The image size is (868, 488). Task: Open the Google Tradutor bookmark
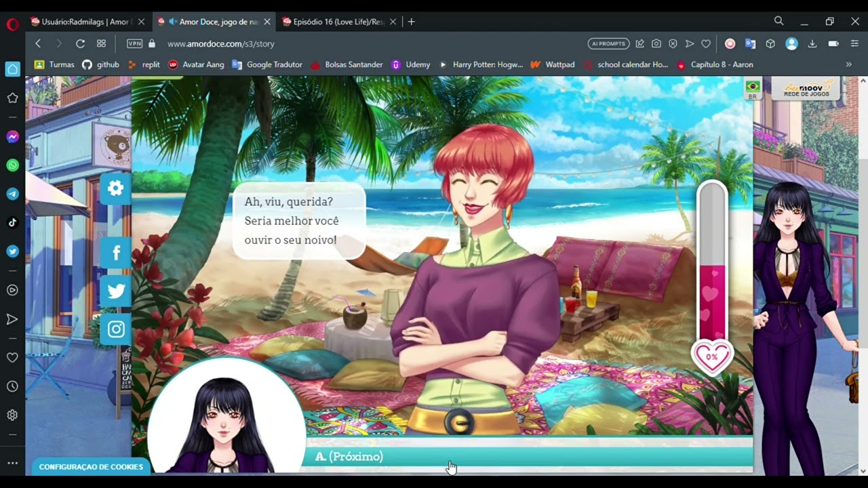coord(267,64)
